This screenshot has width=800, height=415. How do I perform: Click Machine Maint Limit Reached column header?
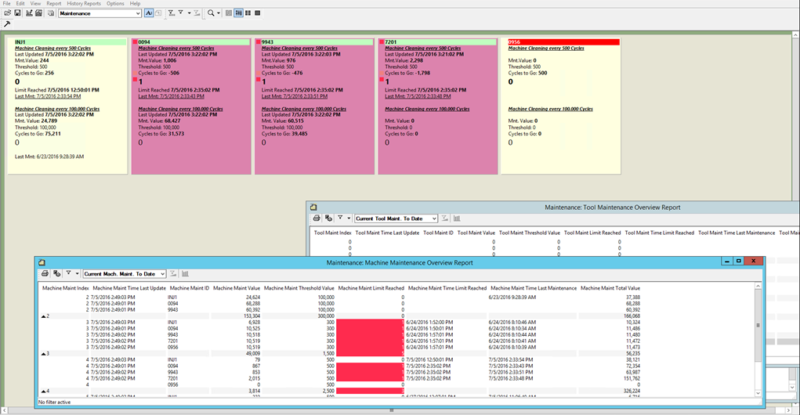[371, 288]
